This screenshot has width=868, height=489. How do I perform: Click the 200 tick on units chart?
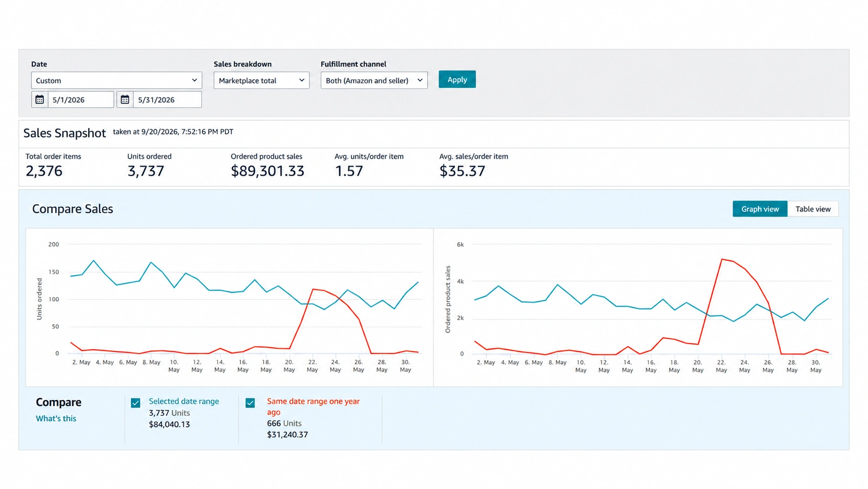[53, 244]
